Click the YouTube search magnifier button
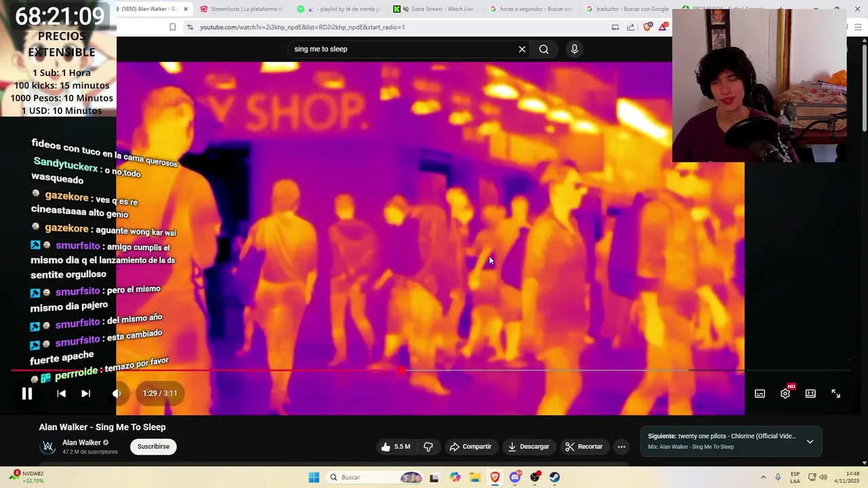This screenshot has height=488, width=868. click(x=544, y=49)
